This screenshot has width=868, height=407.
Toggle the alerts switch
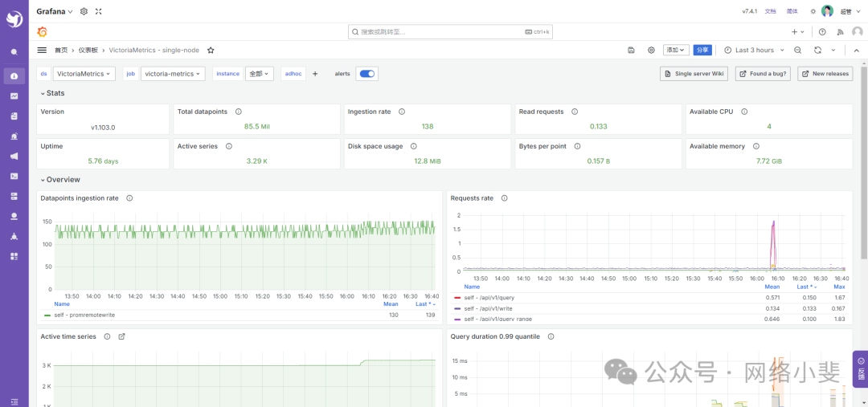[367, 74]
